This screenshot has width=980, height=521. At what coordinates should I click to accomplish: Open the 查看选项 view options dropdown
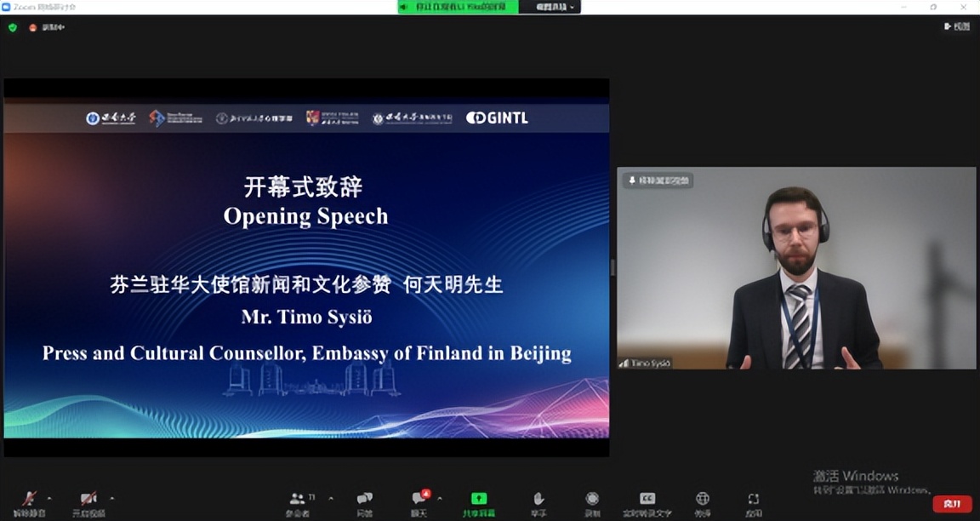point(553,7)
